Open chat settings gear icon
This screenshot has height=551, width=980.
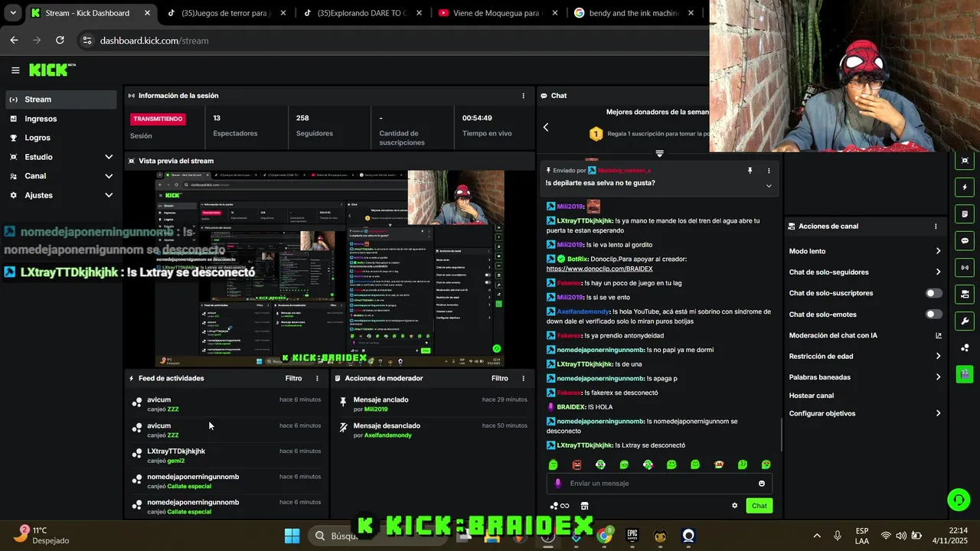point(735,506)
